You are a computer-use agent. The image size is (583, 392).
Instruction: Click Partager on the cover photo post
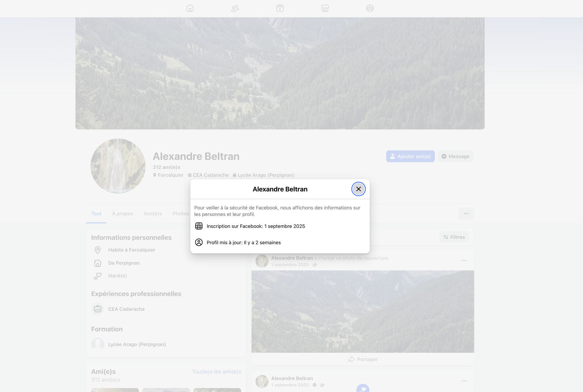363,359
